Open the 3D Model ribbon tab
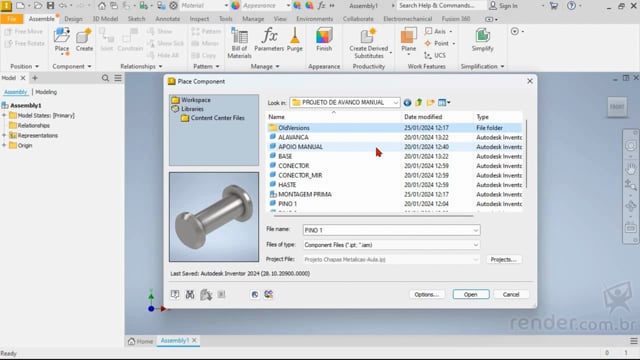The image size is (640, 360). pyautogui.click(x=105, y=19)
